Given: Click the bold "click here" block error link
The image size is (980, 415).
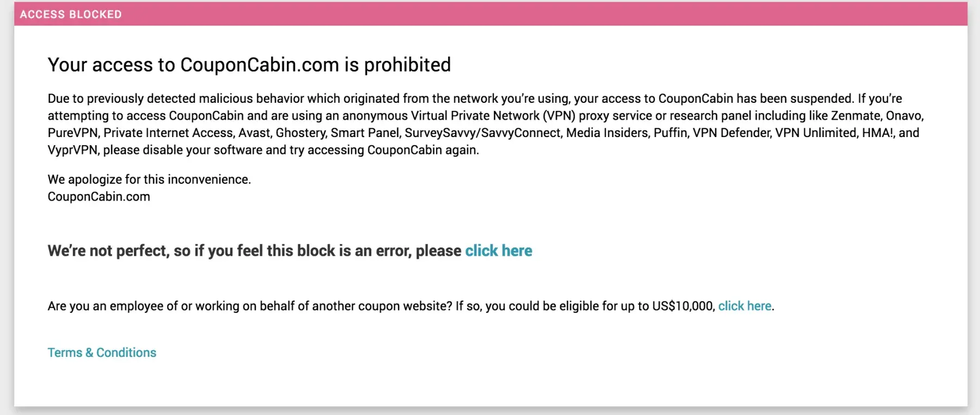Looking at the screenshot, I should [x=498, y=251].
